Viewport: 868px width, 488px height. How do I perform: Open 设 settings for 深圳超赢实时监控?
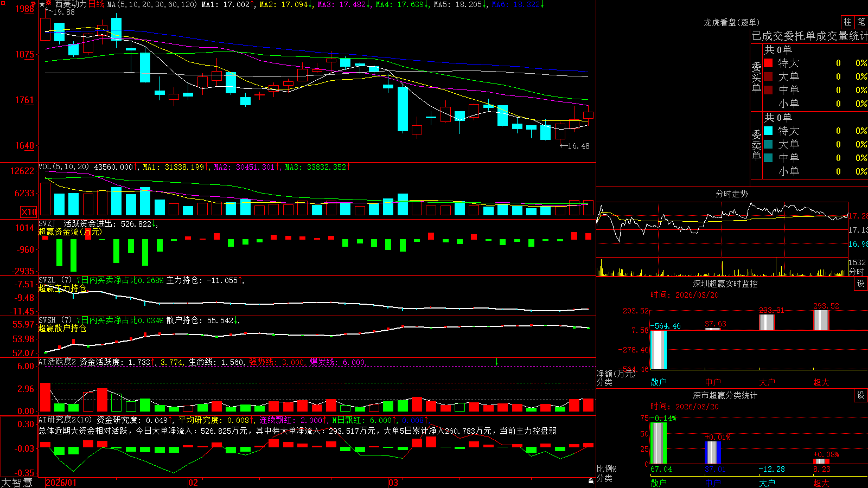pyautogui.click(x=861, y=284)
